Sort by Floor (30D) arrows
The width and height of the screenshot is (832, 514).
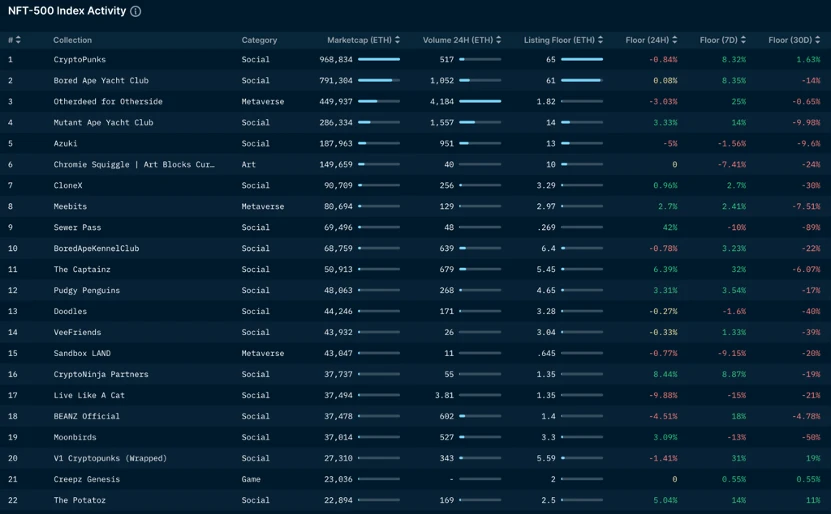coord(817,40)
